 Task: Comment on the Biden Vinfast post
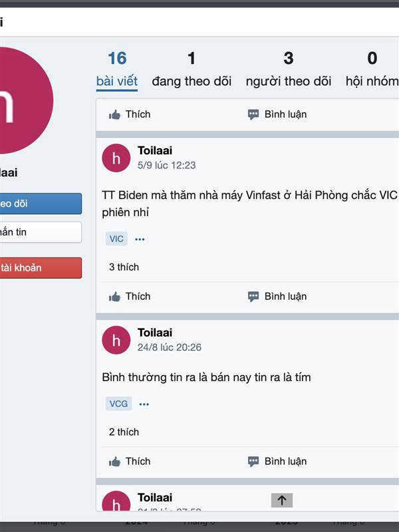[277, 296]
